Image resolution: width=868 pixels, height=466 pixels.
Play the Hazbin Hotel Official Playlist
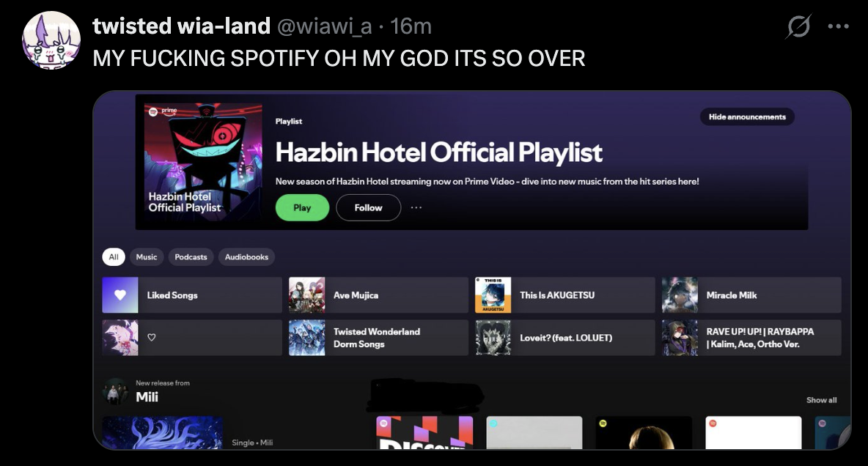302,207
